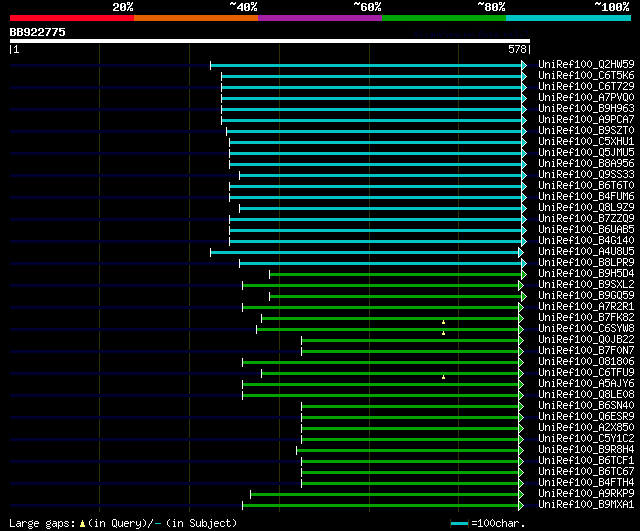The height and width of the screenshot is (531, 640).
Task: Click the UniRef100_A7PVQ0 label
Action: pyautogui.click(x=586, y=98)
